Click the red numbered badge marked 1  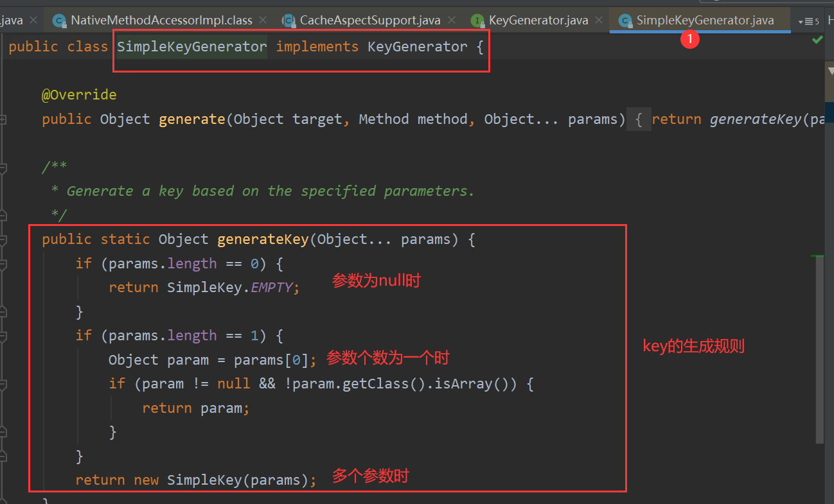[690, 39]
